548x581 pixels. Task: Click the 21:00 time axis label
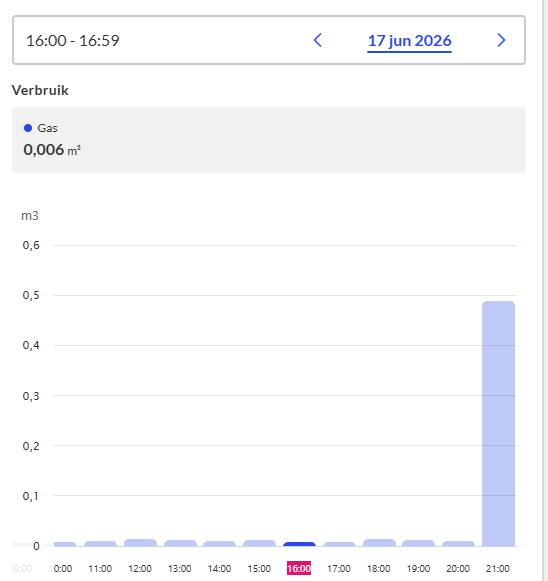point(498,568)
